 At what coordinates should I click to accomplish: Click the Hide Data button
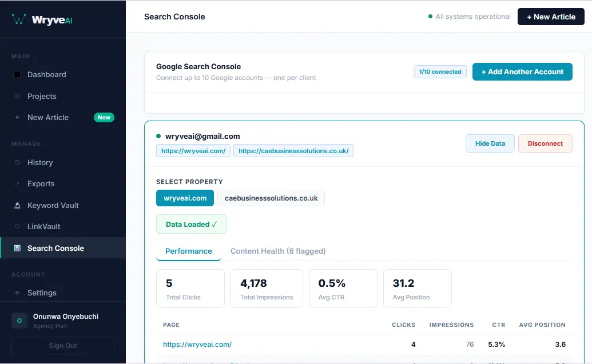click(490, 143)
